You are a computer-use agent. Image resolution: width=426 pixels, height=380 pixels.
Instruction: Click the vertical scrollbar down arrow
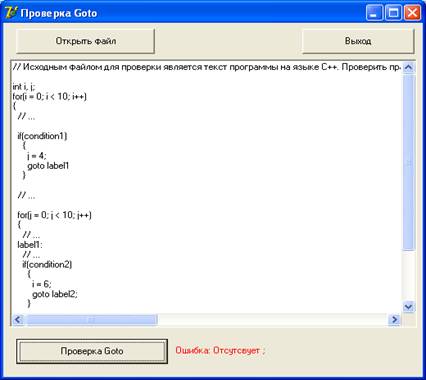(x=408, y=306)
